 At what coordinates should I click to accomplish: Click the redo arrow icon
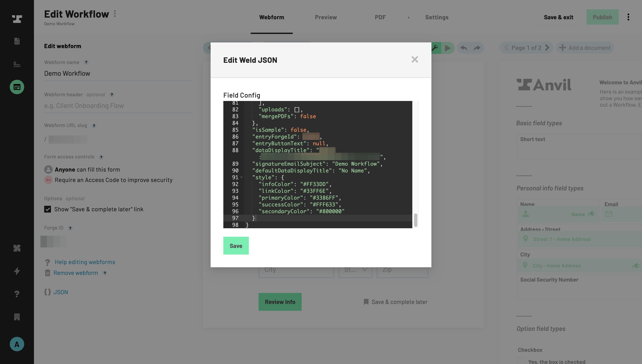point(477,48)
